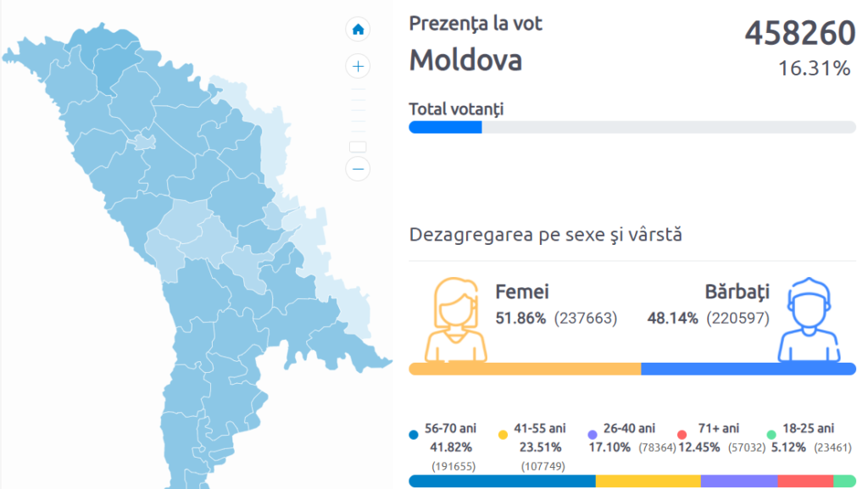Click the blue man icon beside Bărbați
Image resolution: width=868 pixels, height=489 pixels.
(x=809, y=320)
